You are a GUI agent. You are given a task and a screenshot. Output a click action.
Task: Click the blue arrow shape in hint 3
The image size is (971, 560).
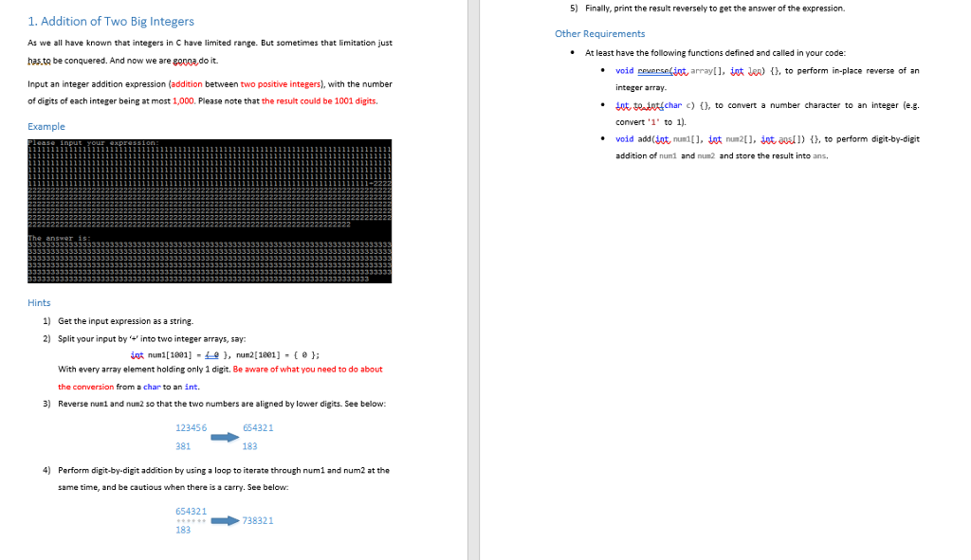(225, 436)
